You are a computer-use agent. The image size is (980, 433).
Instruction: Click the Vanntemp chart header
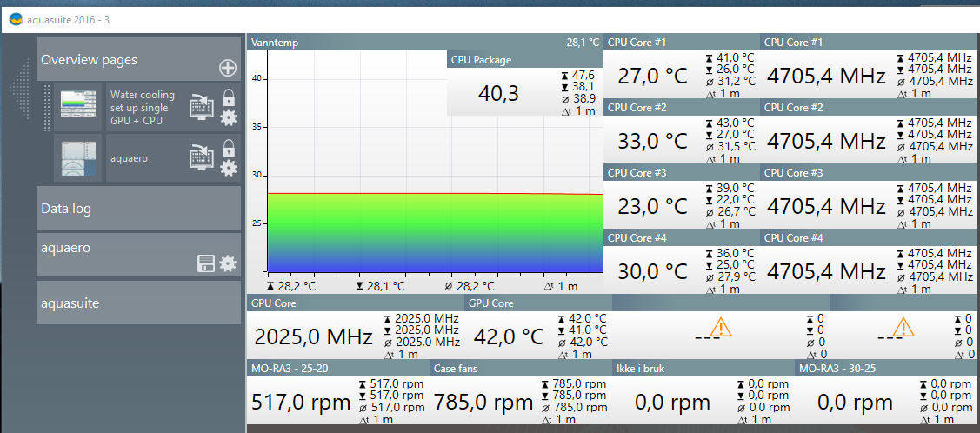click(x=425, y=43)
